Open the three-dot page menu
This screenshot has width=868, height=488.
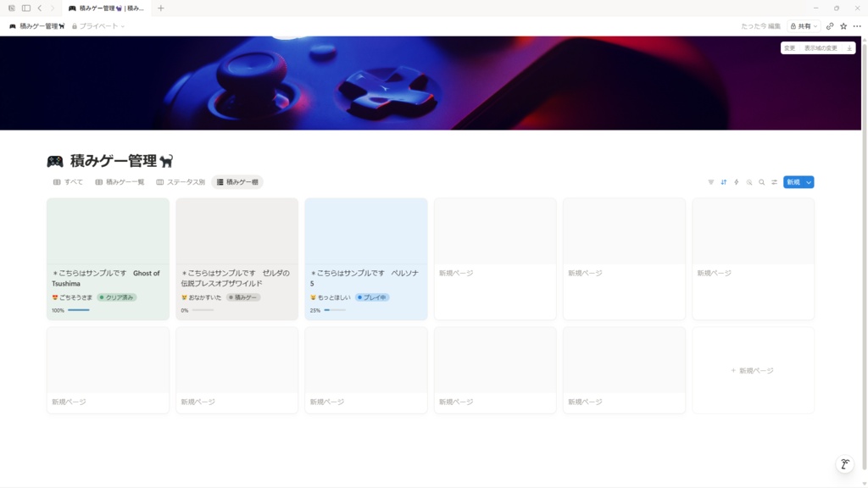click(857, 26)
